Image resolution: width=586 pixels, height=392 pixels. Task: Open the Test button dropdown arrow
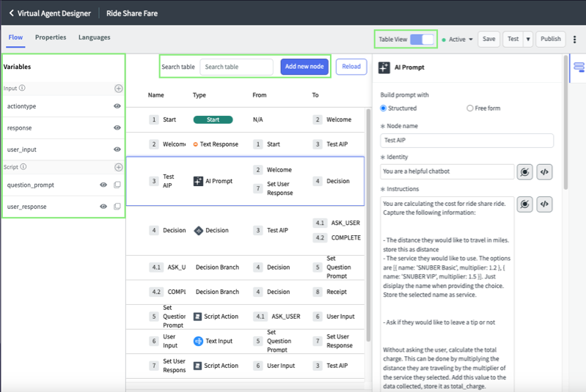[528, 40]
